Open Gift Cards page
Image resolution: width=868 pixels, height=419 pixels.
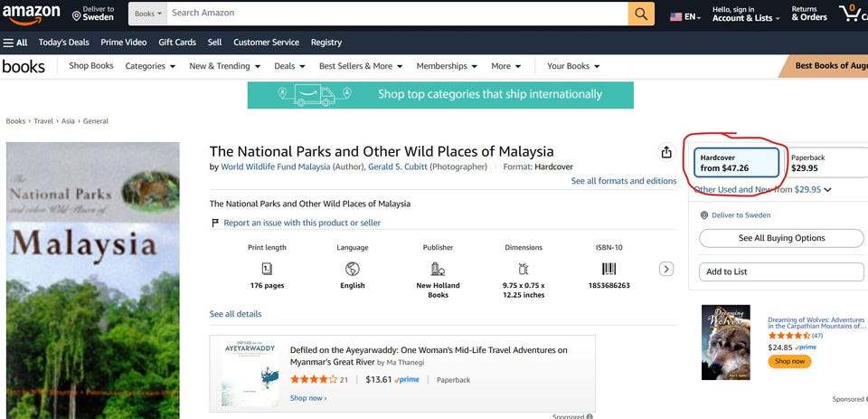[177, 43]
